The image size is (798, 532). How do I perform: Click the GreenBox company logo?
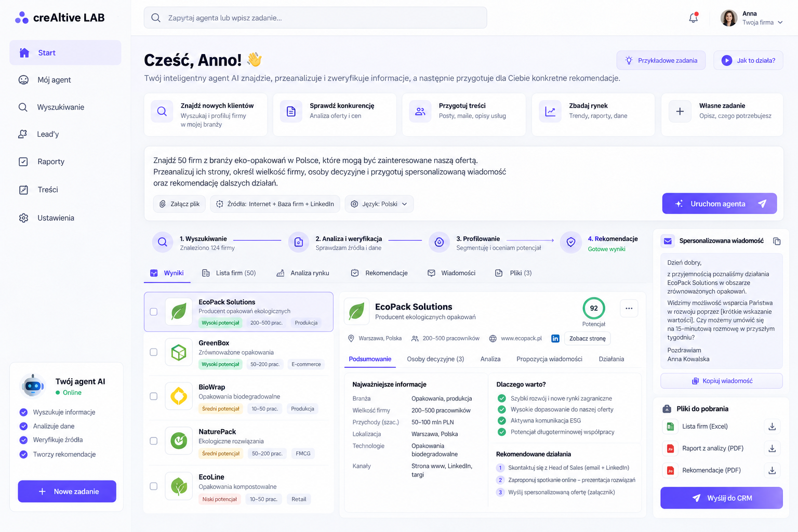[x=179, y=352]
